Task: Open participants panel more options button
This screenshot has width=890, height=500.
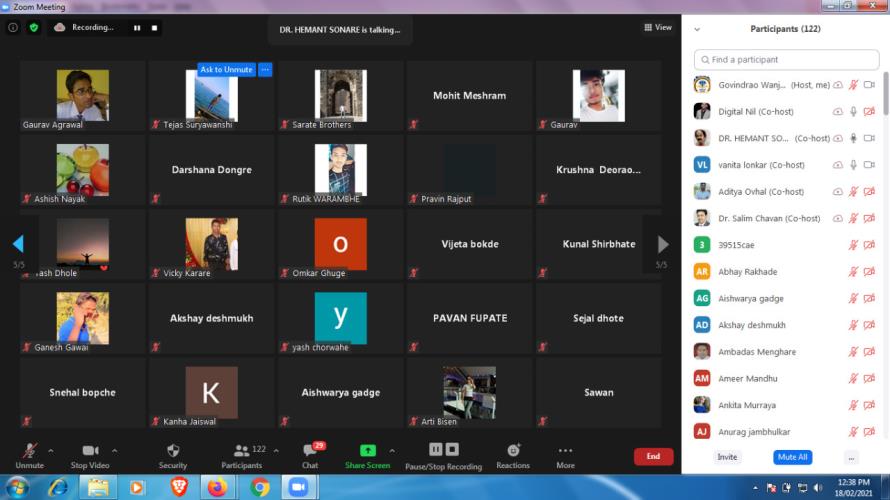Action: 851,457
